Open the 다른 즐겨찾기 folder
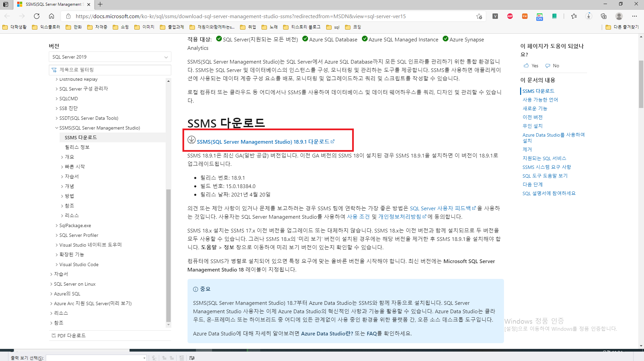 tap(622, 27)
